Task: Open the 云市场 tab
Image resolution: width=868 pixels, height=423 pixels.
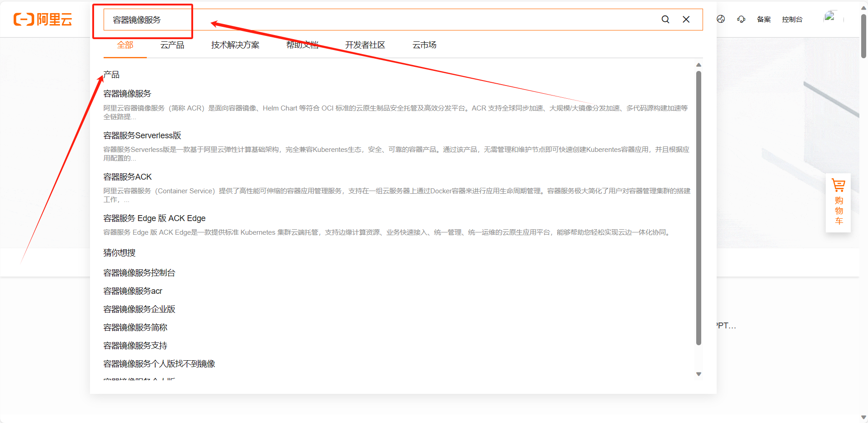Action: pyautogui.click(x=424, y=45)
